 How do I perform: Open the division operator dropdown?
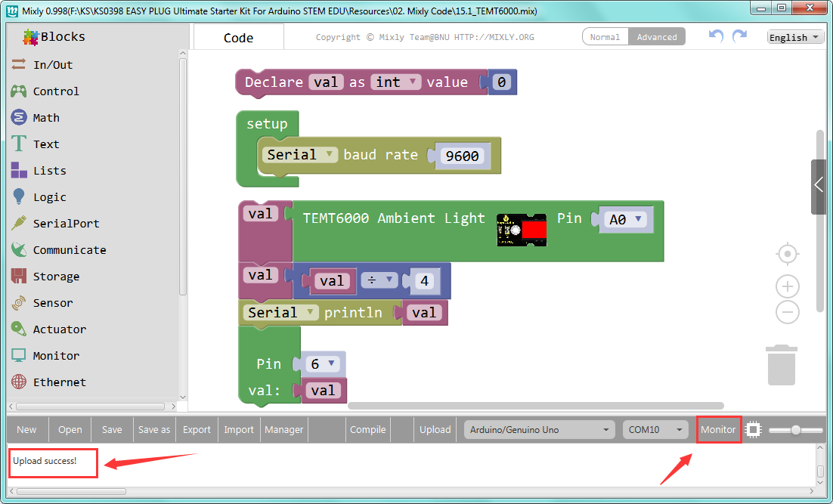point(379,280)
